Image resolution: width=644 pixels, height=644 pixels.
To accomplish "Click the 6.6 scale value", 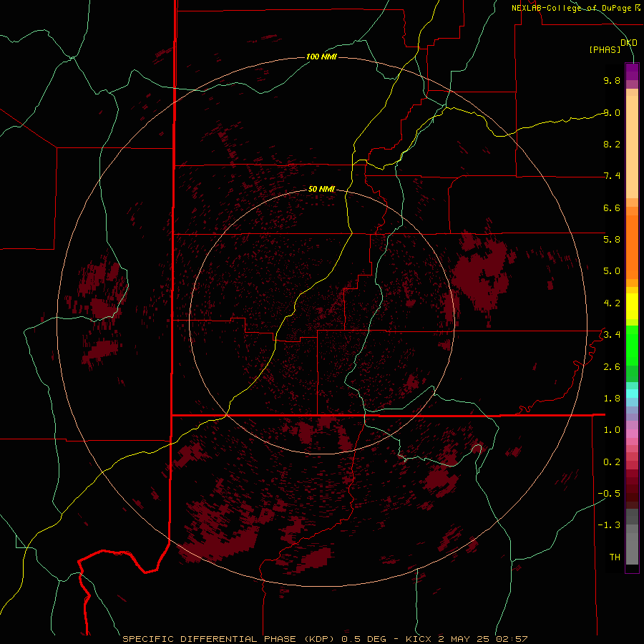I will pos(612,208).
